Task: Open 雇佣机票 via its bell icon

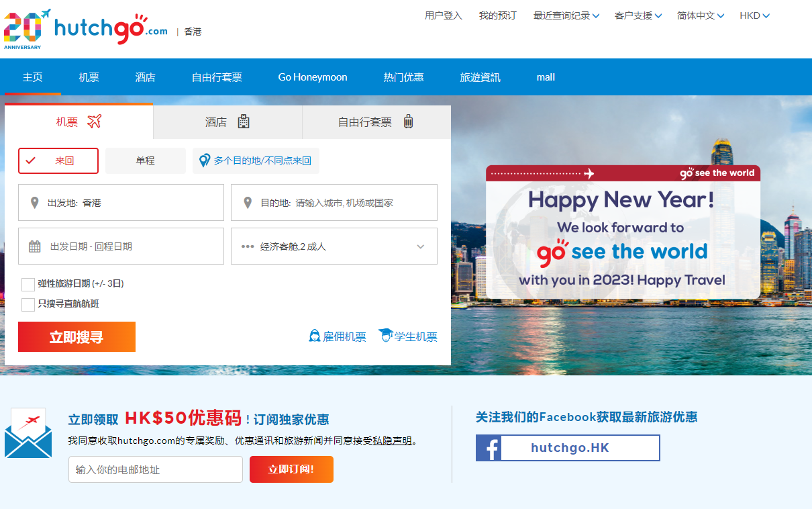Action: (x=315, y=335)
